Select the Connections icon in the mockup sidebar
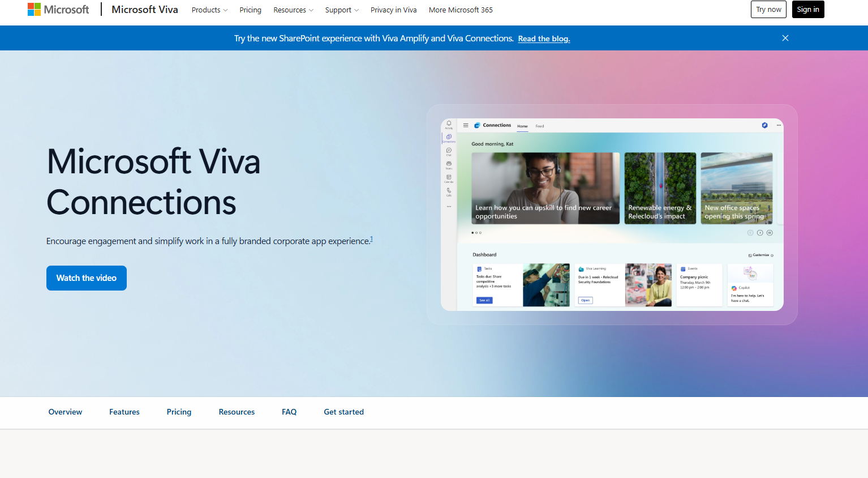868x478 pixels. click(x=449, y=138)
